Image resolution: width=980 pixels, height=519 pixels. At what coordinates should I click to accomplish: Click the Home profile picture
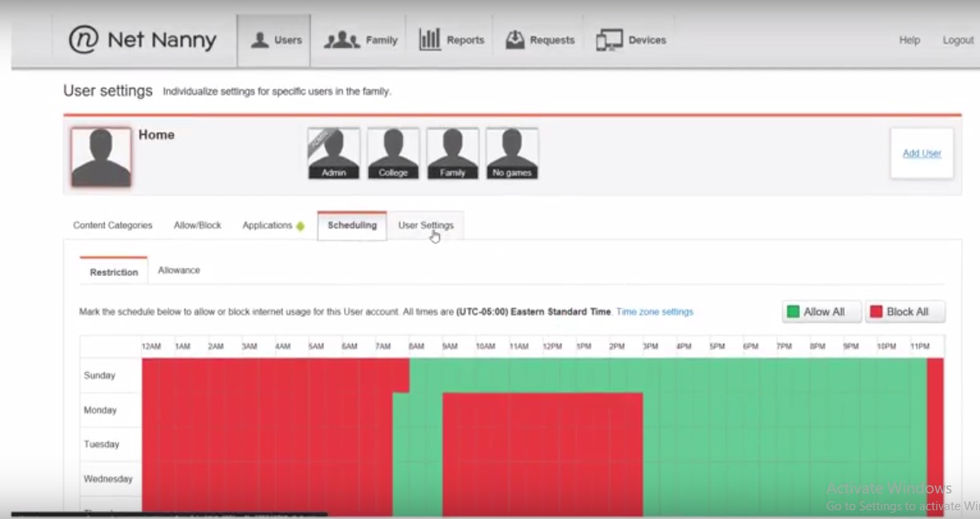101,157
